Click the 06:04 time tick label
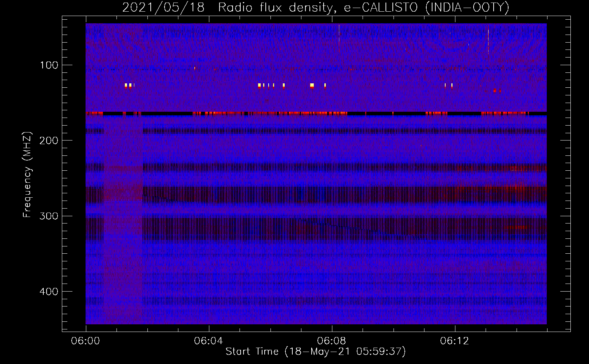589x364 pixels. pos(209,341)
